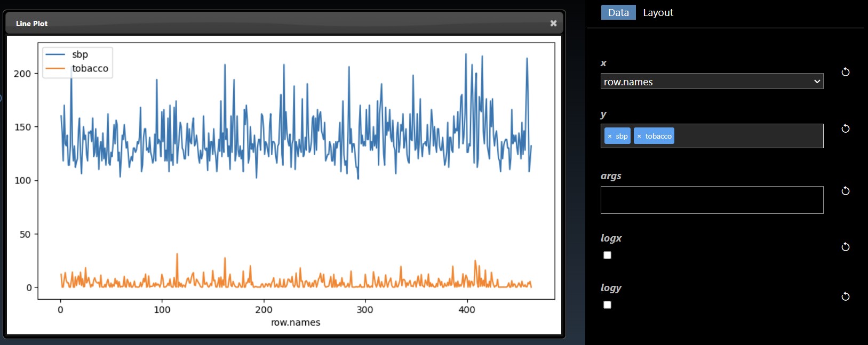Open the x dropdown showing row.names
Screen dimensions: 868x345
[x=711, y=82]
